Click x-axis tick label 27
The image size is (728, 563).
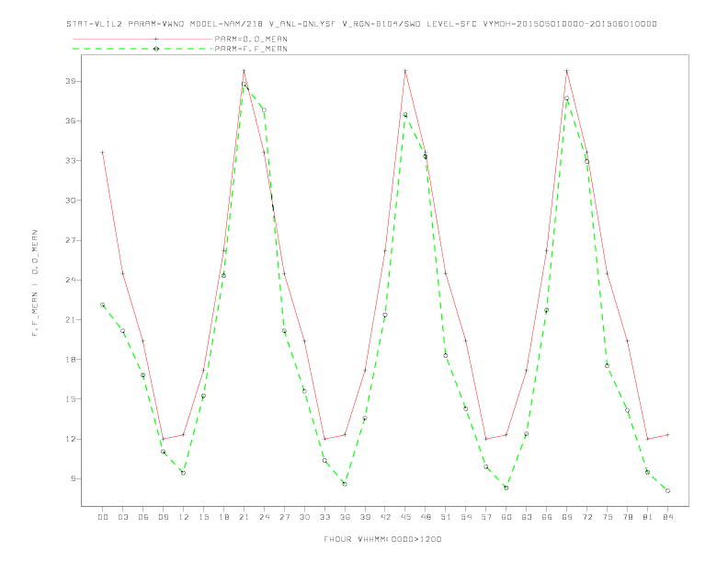pyautogui.click(x=284, y=517)
